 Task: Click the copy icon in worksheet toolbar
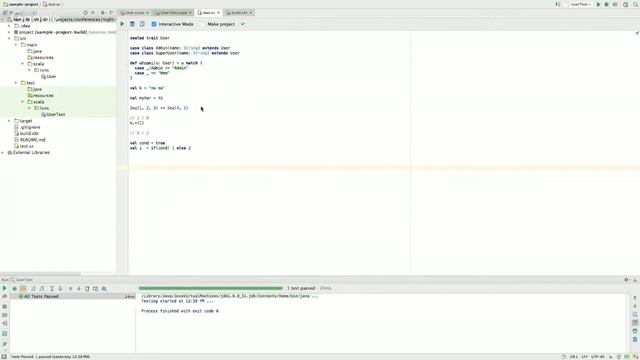(x=142, y=24)
